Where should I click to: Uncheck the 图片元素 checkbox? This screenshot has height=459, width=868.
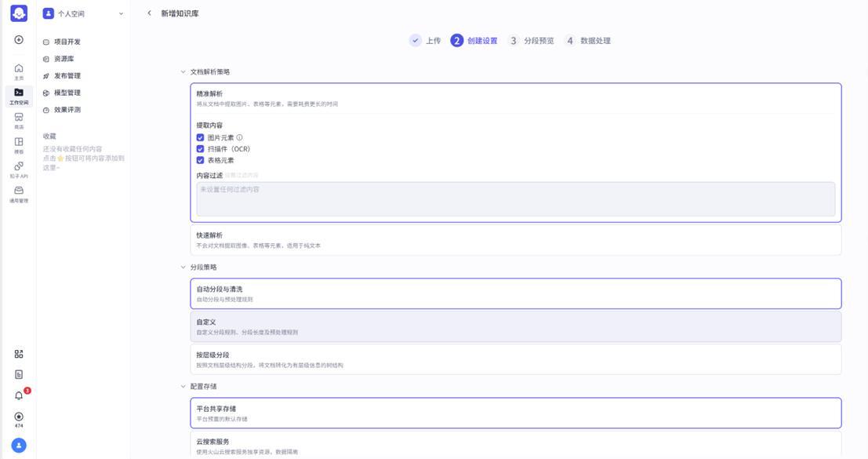pos(200,137)
